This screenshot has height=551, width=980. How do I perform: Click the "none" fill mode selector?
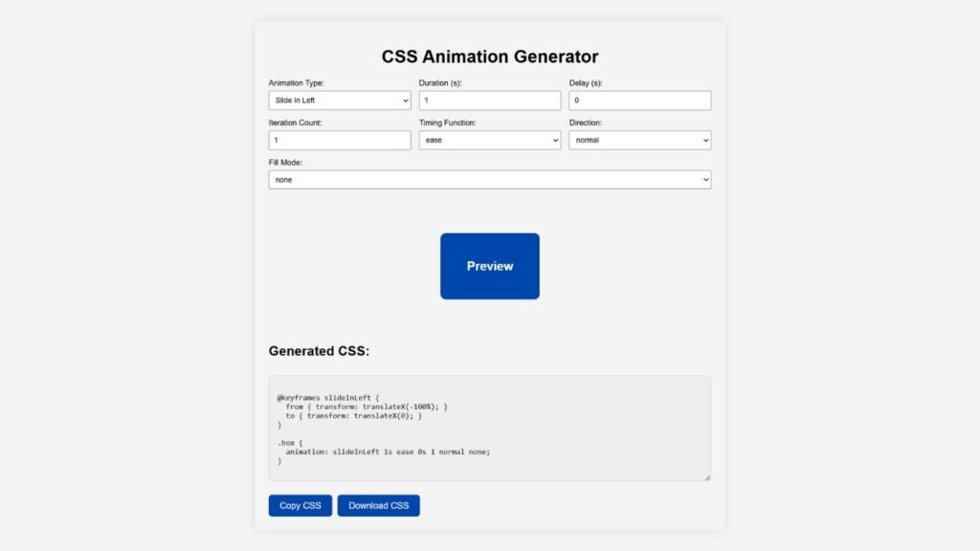pos(489,179)
